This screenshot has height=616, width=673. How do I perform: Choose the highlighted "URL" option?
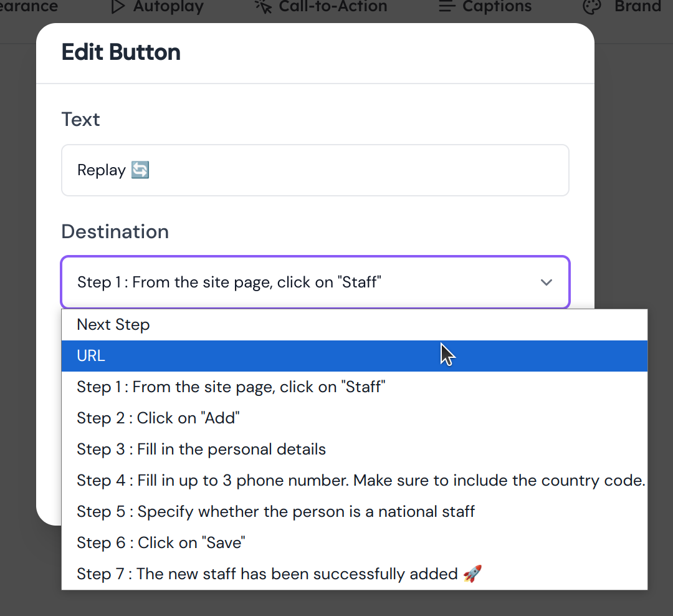click(91, 356)
